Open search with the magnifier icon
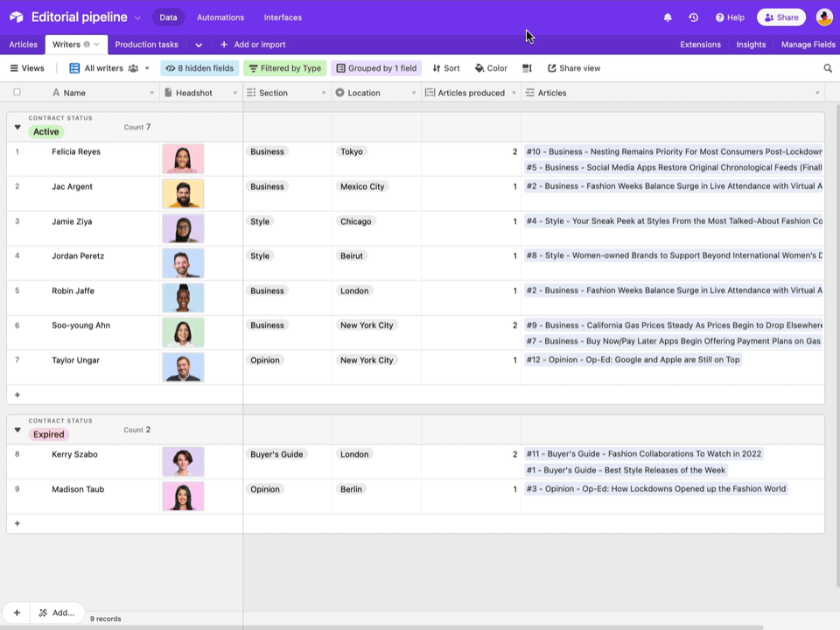This screenshot has width=840, height=630. tap(828, 67)
